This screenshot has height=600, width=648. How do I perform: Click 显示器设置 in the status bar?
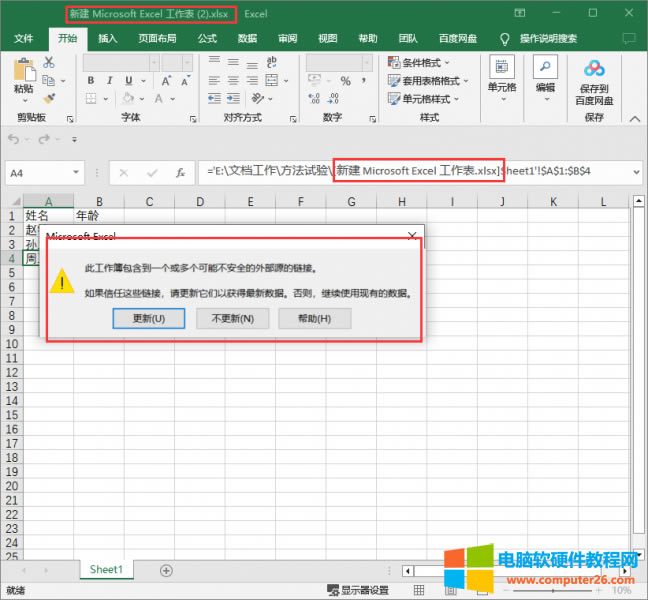[x=361, y=591]
